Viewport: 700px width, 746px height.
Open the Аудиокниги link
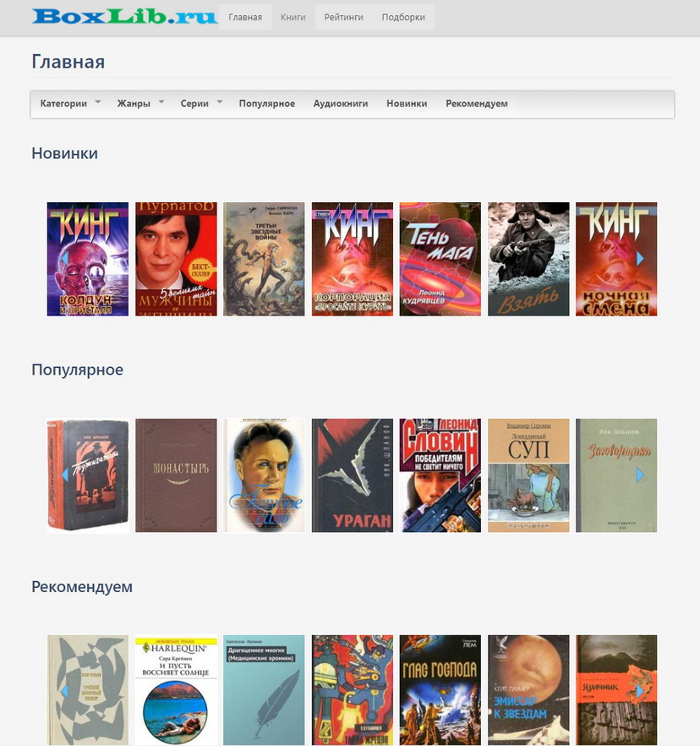click(341, 103)
